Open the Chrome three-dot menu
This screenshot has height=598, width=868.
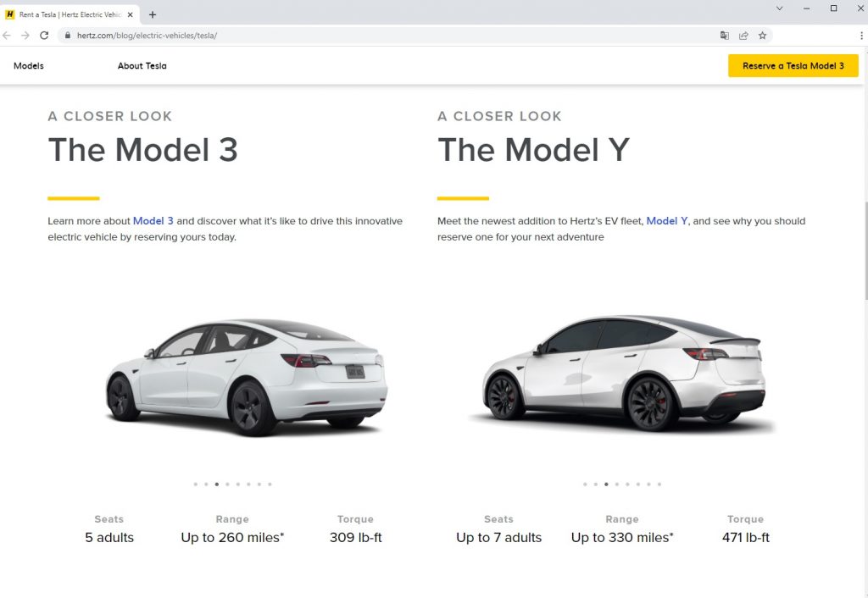861,36
